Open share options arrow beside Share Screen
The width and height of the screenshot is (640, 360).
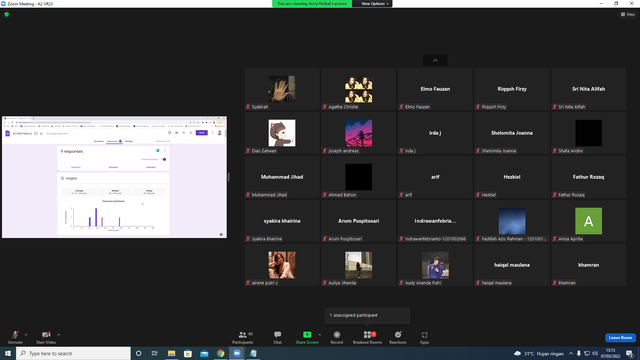coord(320,335)
